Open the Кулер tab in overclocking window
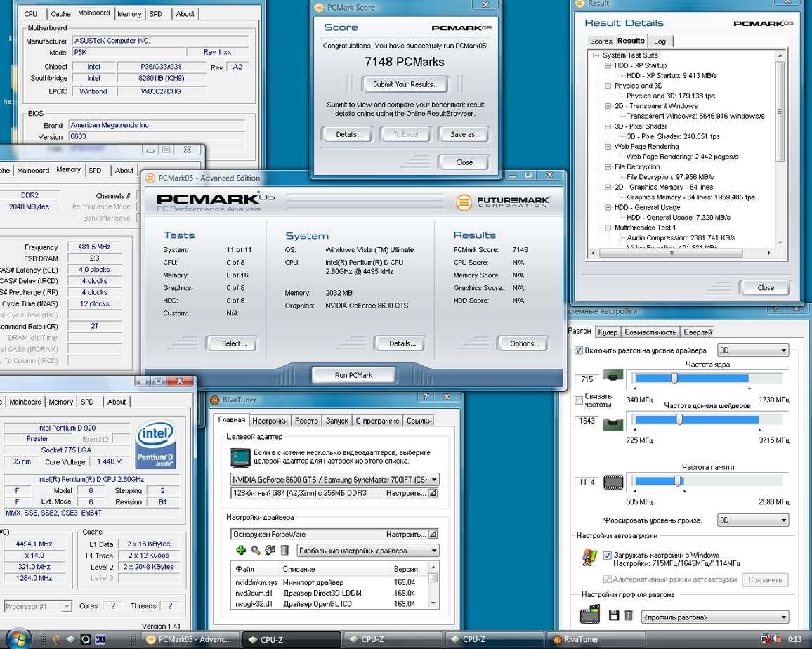812x649 pixels. pos(608,332)
